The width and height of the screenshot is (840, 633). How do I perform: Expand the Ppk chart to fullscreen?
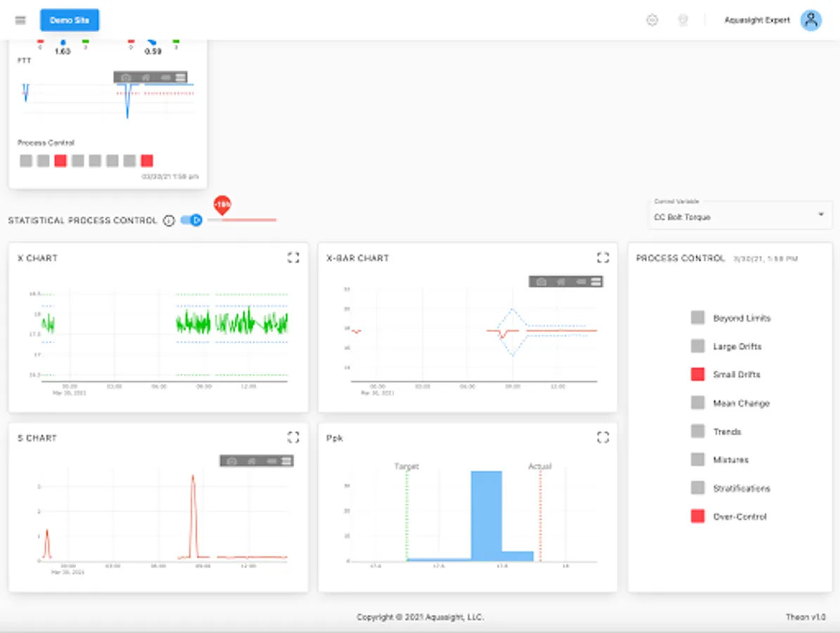[603, 437]
